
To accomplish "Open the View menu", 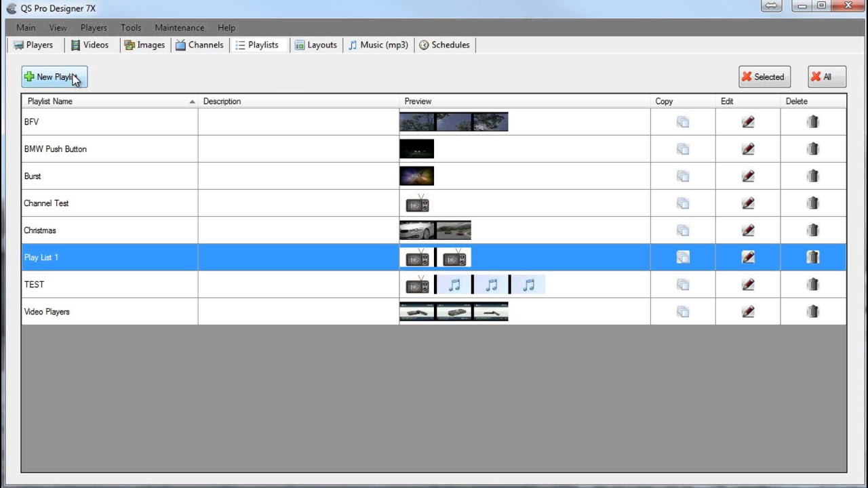I will [58, 28].
